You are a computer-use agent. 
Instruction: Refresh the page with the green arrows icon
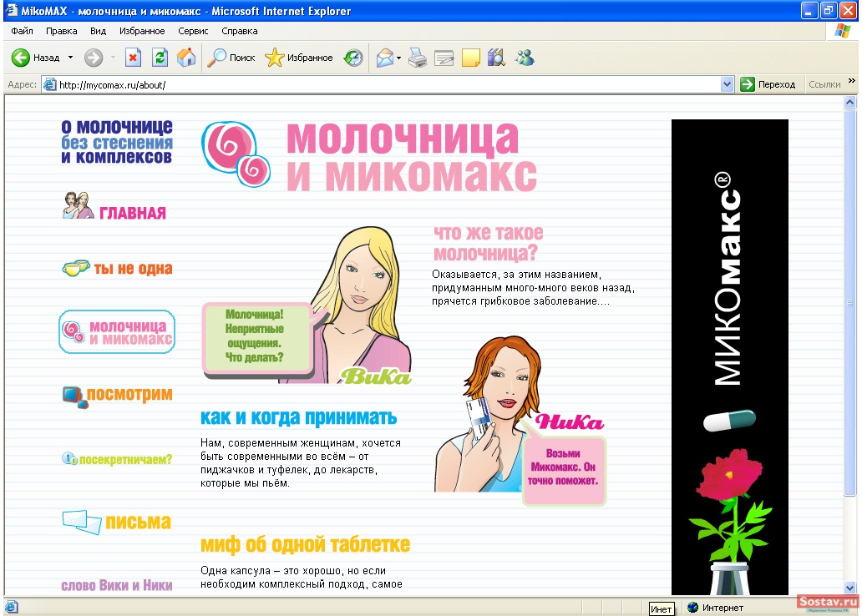click(160, 57)
